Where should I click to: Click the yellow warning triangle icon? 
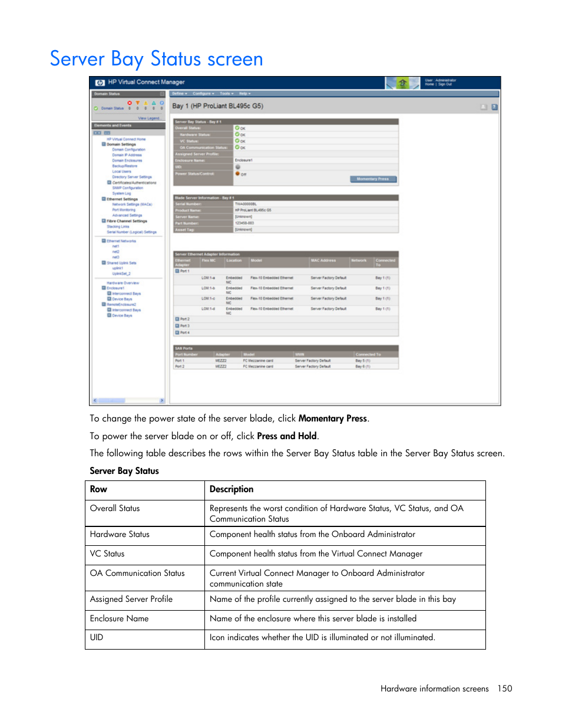point(146,103)
